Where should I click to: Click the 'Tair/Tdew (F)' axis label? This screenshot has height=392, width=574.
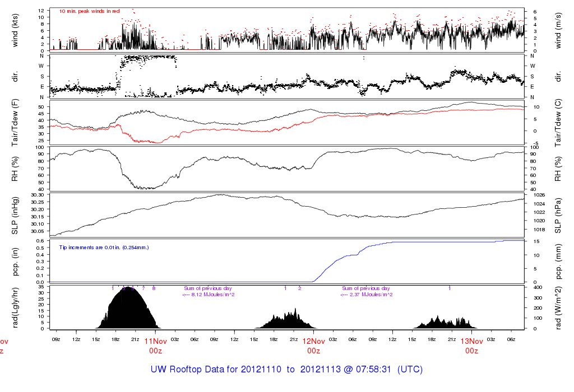coord(15,123)
